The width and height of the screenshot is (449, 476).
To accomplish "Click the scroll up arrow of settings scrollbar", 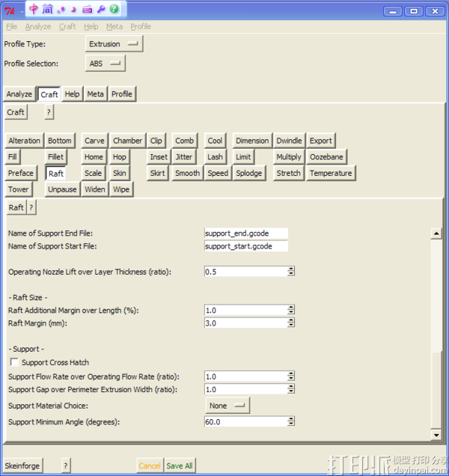I will point(436,234).
